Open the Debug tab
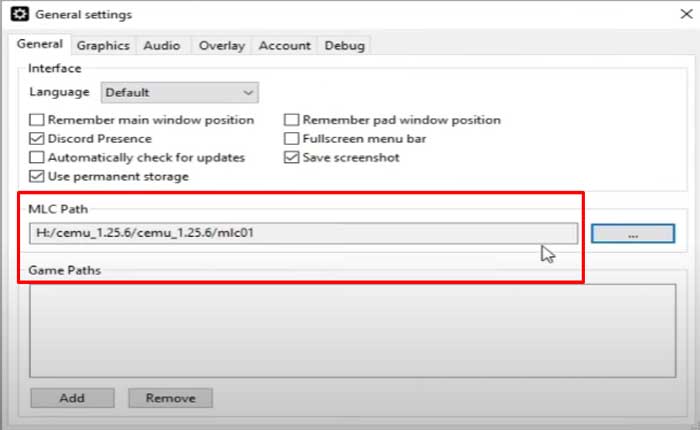700x430 pixels. [344, 45]
